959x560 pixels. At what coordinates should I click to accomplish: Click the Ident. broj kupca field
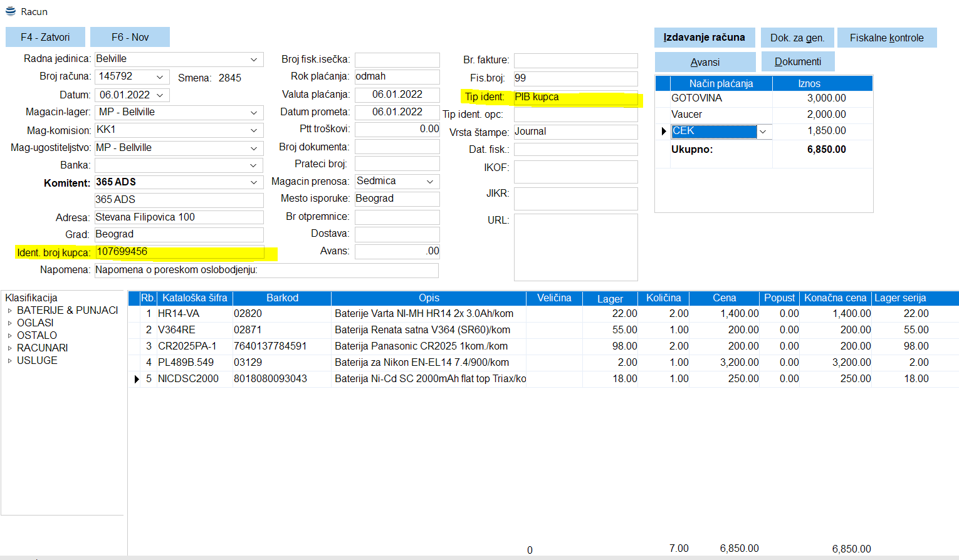pos(179,252)
